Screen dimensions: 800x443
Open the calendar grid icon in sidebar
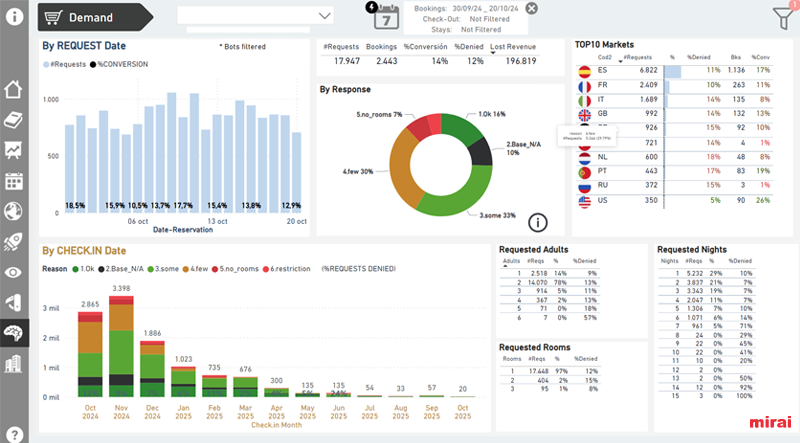pyautogui.click(x=13, y=181)
